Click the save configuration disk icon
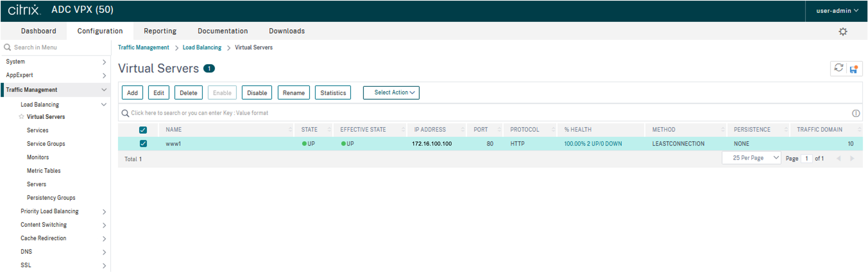Screen dimensions: 868x272 click(x=853, y=69)
